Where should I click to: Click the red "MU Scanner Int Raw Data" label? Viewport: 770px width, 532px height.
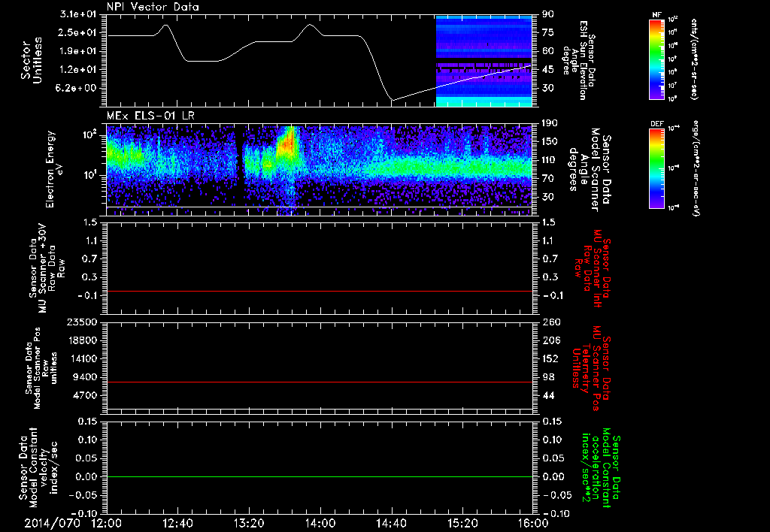593,268
